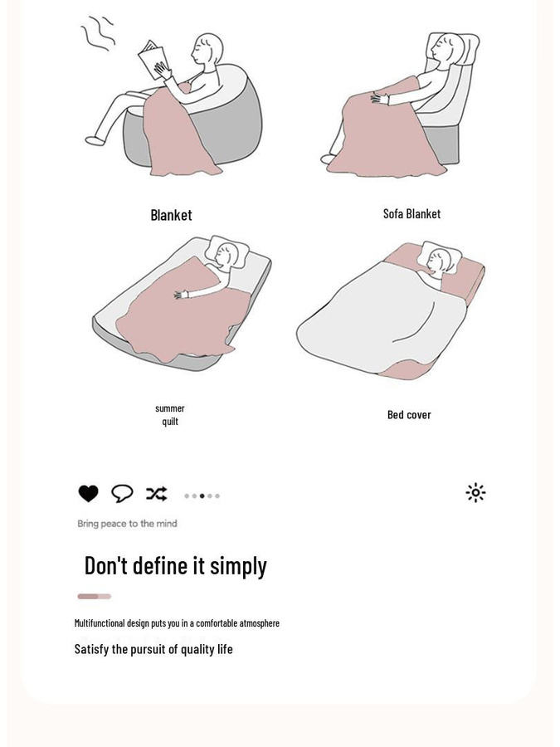The width and height of the screenshot is (560, 747).
Task: Click the summer quilt label
Action: click(170, 415)
